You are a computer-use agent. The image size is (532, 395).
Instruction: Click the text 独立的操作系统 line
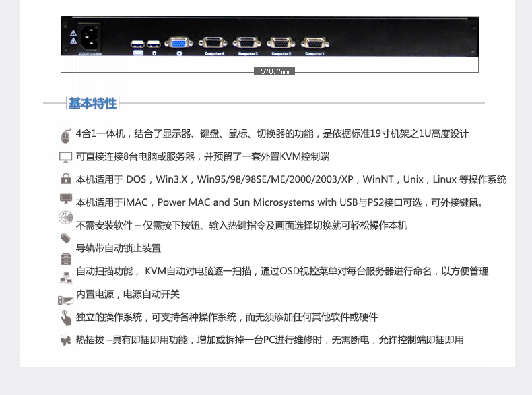(227, 317)
